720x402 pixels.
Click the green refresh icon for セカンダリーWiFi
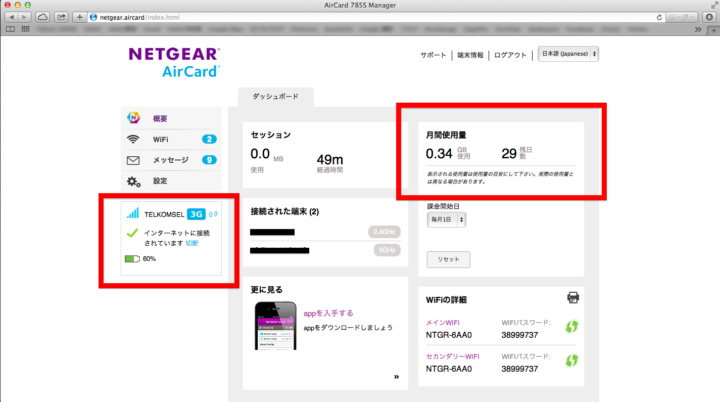click(x=572, y=360)
